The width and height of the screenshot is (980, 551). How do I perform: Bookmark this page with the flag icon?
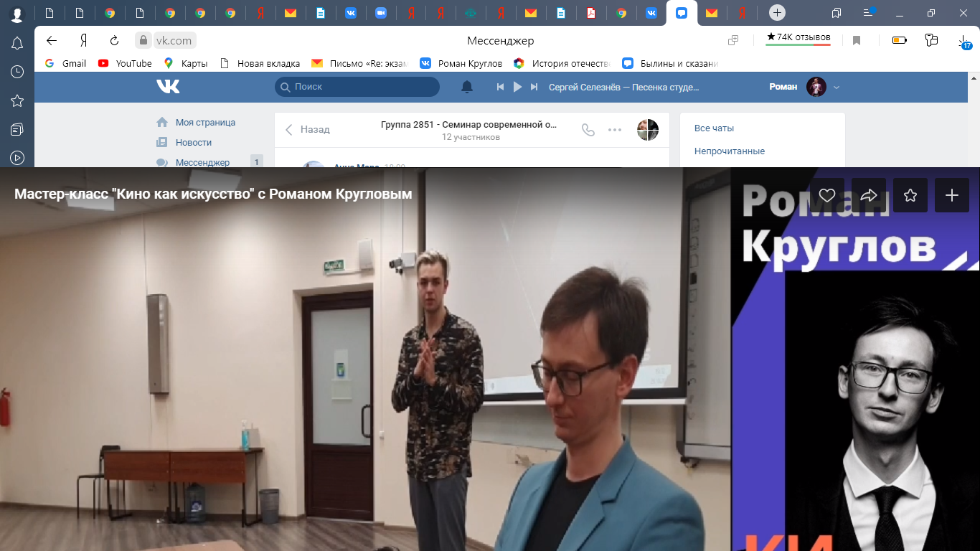pos(857,41)
